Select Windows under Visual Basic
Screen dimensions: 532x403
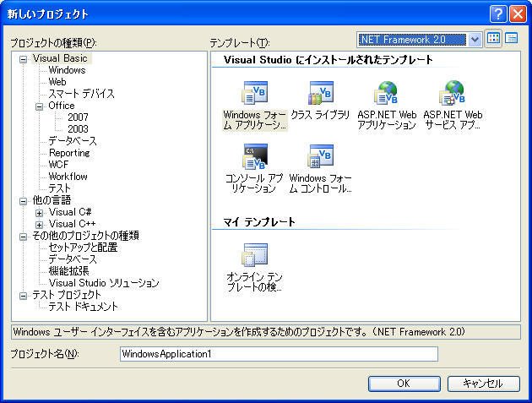pos(68,70)
